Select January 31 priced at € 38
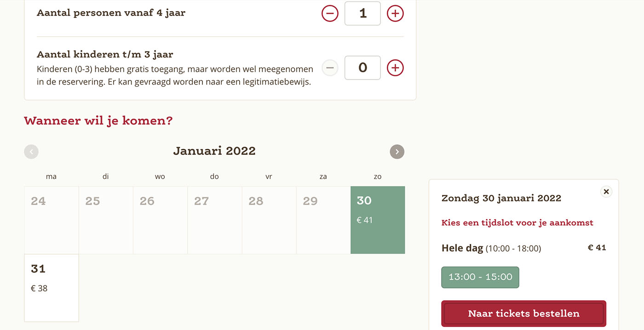 pos(52,288)
